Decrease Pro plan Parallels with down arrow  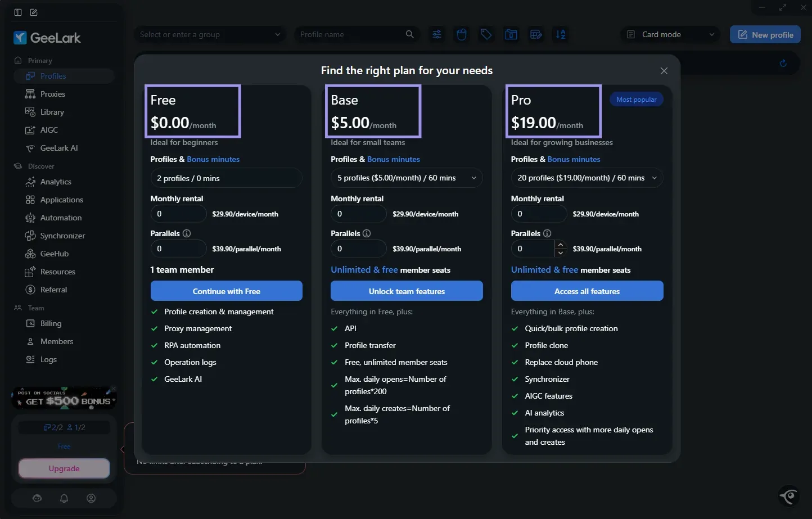click(x=560, y=252)
